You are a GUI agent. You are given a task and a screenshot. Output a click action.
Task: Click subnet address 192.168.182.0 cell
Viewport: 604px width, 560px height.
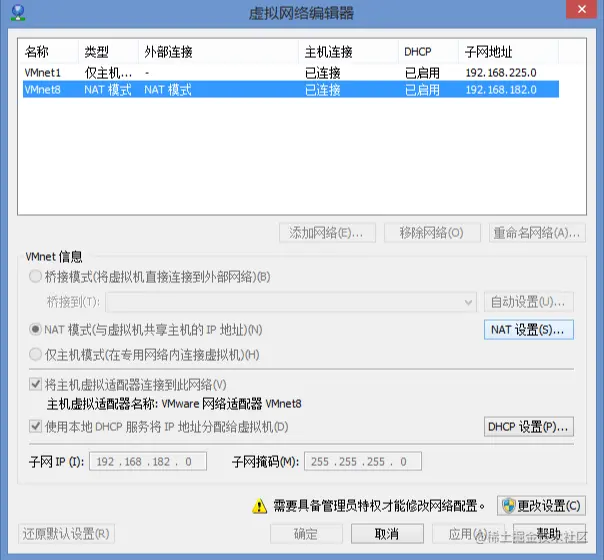click(x=501, y=90)
